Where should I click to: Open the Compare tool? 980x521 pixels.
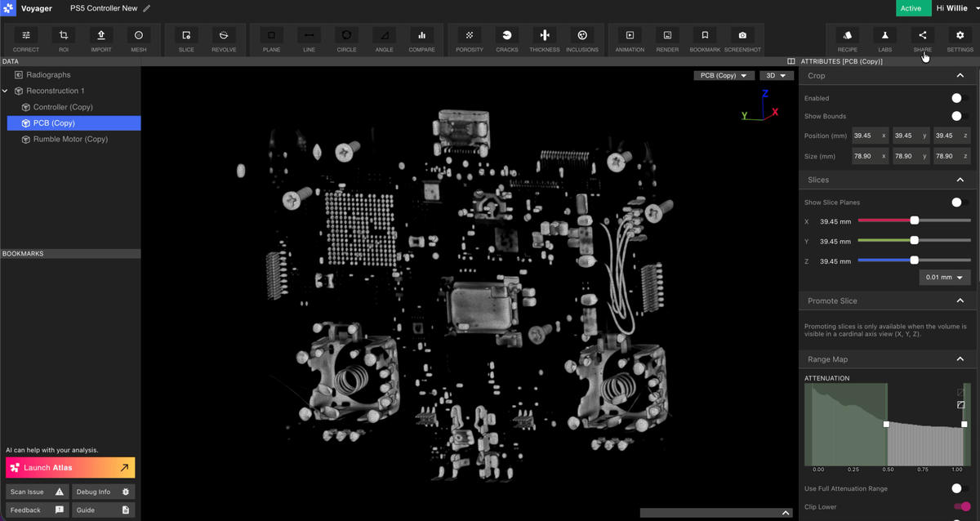coord(421,40)
